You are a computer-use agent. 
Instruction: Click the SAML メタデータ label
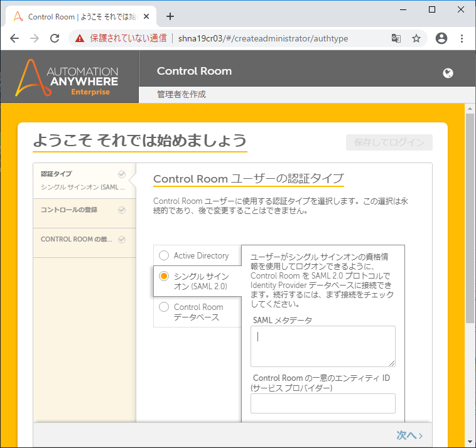tap(283, 320)
